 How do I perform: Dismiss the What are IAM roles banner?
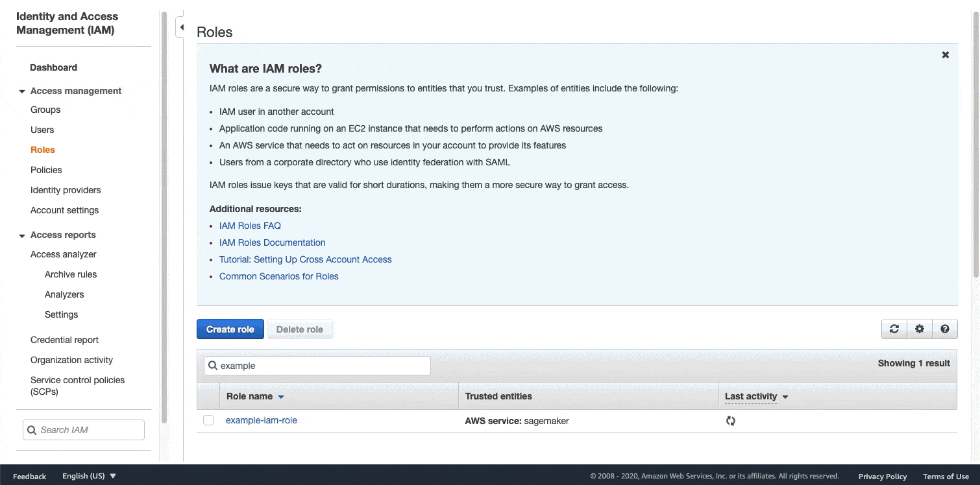click(x=945, y=54)
